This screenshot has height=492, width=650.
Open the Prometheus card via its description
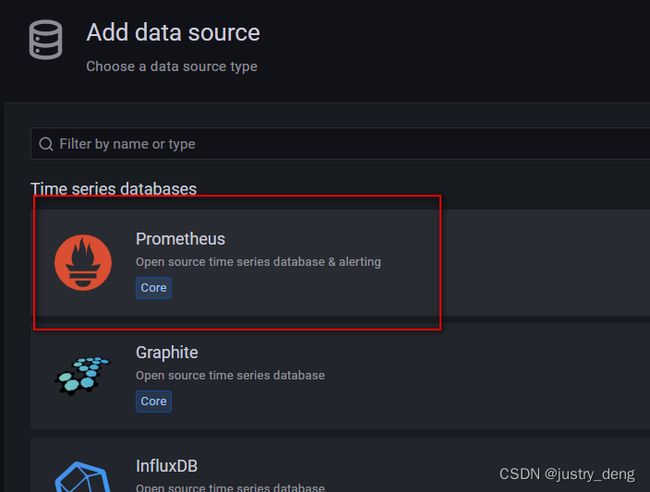(258, 262)
